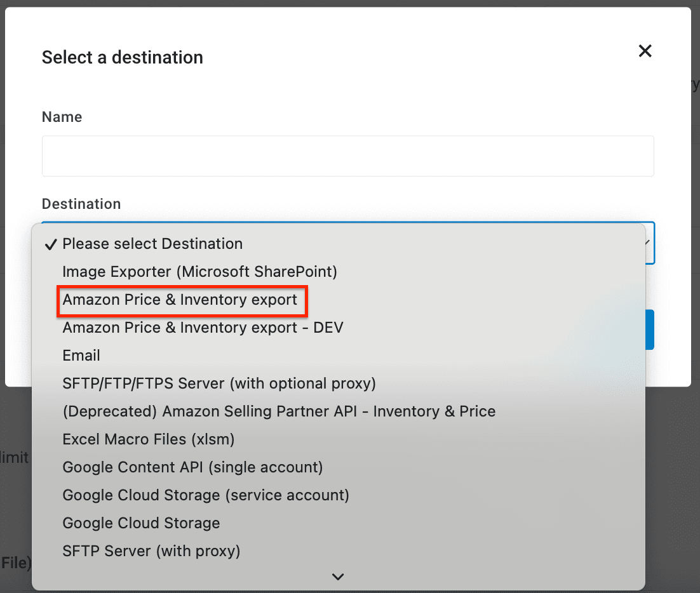Click the down chevron below the option list
This screenshot has width=700, height=593.
pyautogui.click(x=337, y=576)
